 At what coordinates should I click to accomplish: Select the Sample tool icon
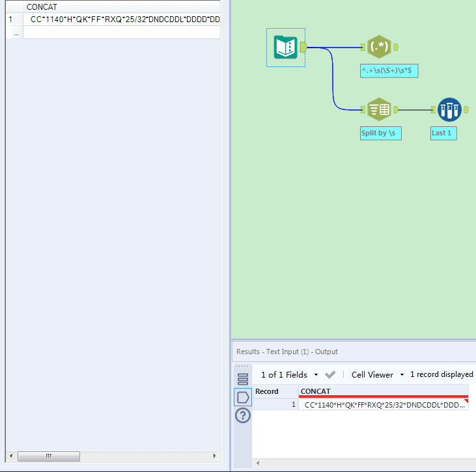[x=449, y=109]
